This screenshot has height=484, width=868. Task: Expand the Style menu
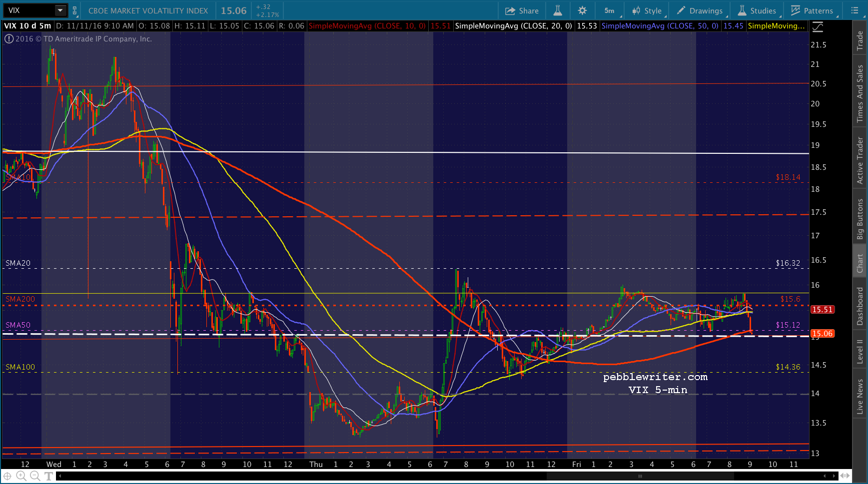pyautogui.click(x=647, y=10)
